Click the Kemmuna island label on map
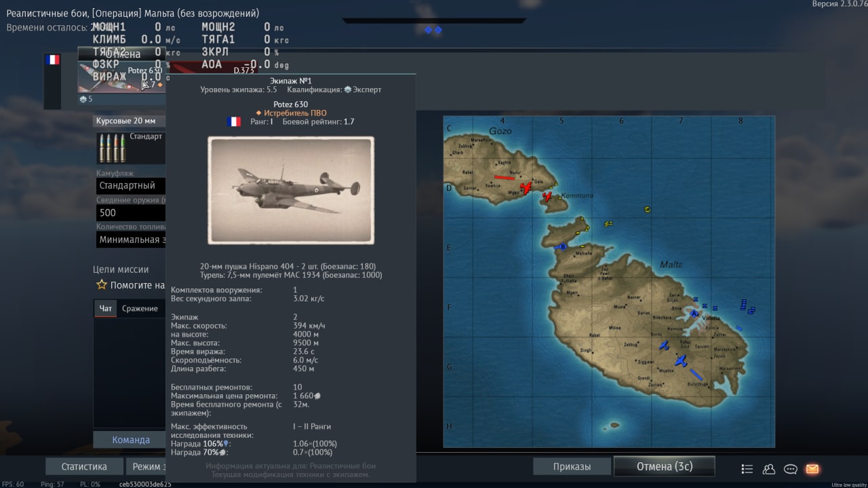 pos(578,195)
